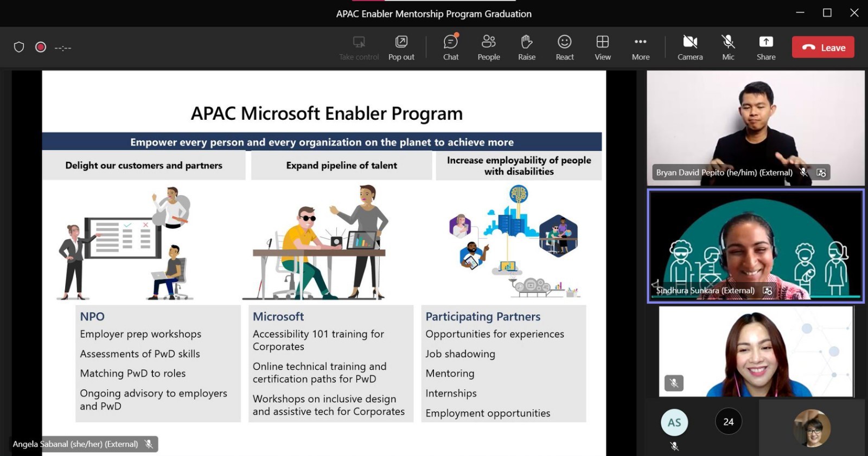
Task: Maximize the meeting window
Action: coord(827,12)
